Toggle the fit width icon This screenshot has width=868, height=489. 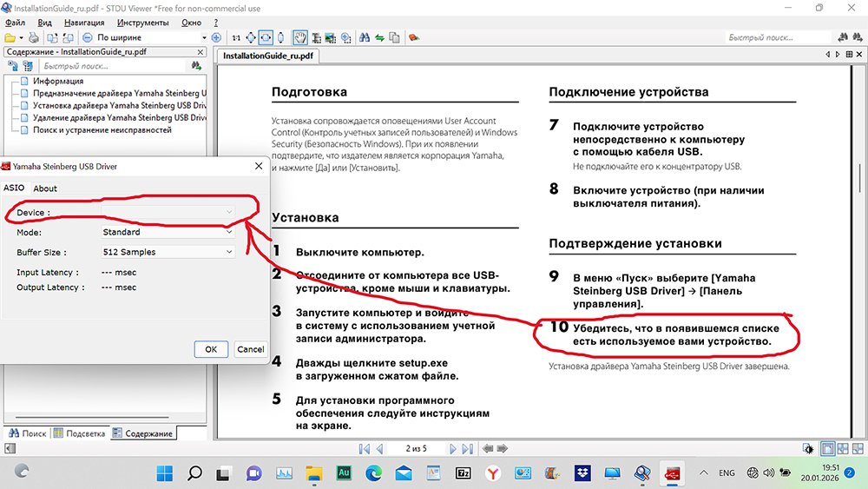pyautogui.click(x=266, y=37)
